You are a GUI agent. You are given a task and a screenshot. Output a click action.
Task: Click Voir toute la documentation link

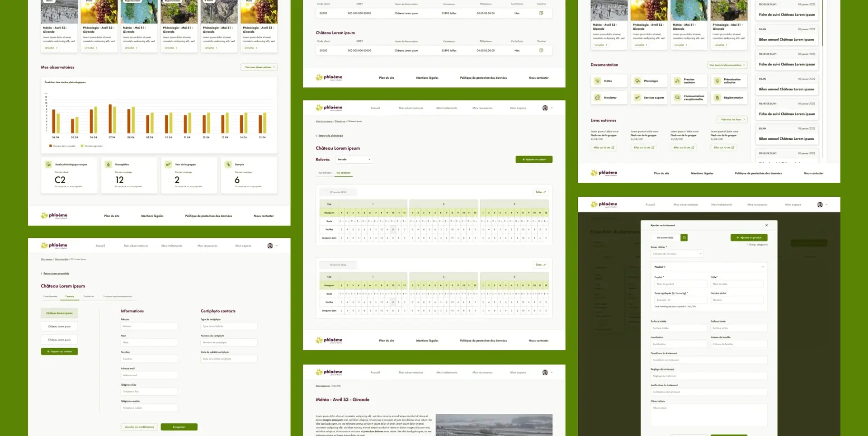click(727, 65)
